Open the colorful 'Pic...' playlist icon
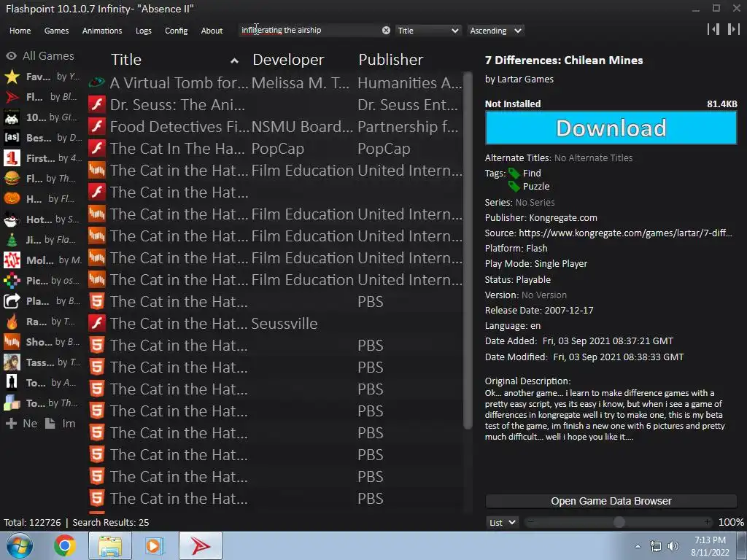747x560 pixels. click(12, 281)
